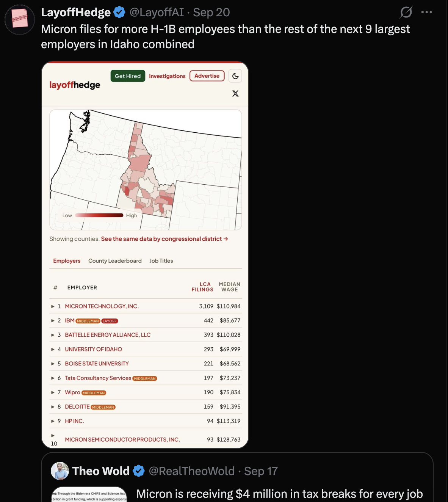Open the Job Titles tab
This screenshot has height=502, width=448.
point(161,261)
